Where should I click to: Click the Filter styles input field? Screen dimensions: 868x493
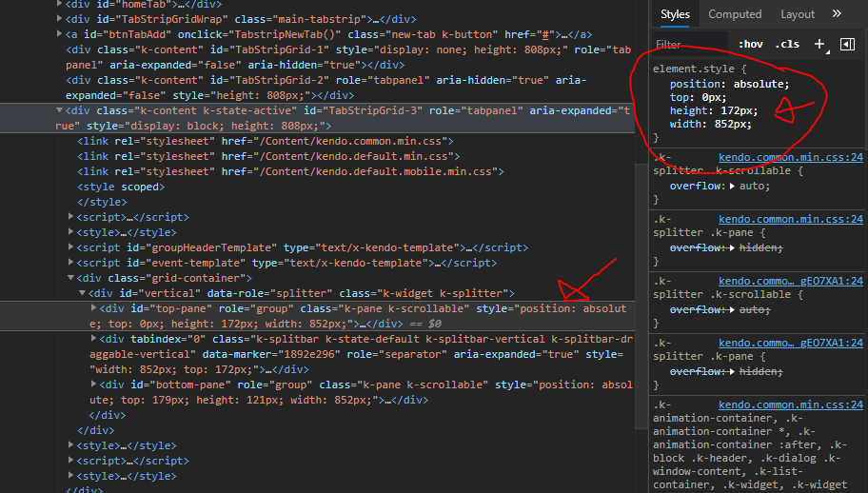tap(690, 45)
